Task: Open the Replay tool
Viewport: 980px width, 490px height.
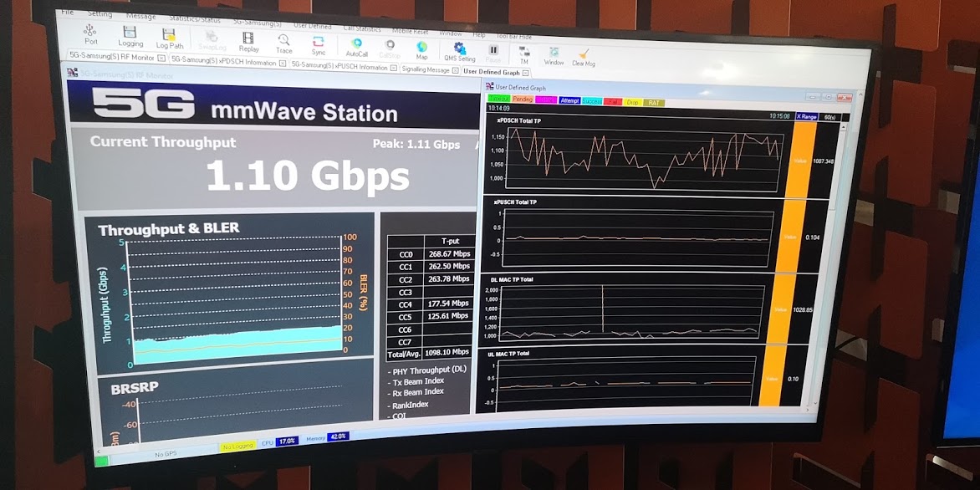Action: click(248, 42)
